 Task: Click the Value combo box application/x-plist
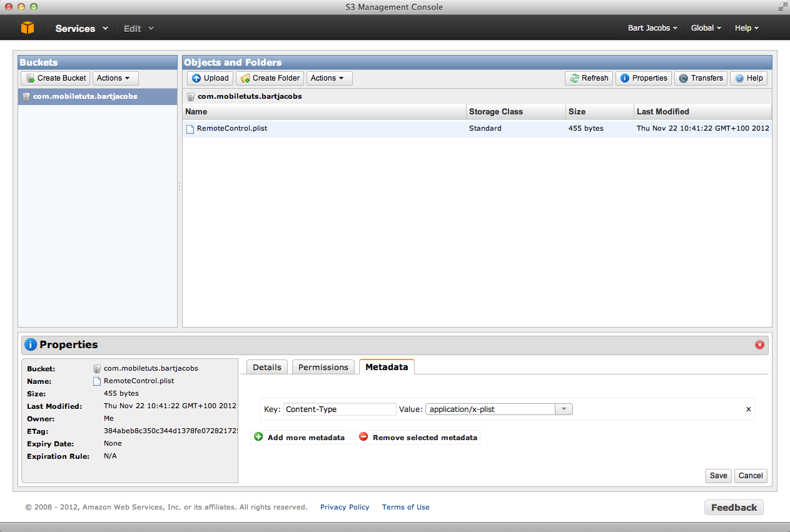pyautogui.click(x=490, y=409)
